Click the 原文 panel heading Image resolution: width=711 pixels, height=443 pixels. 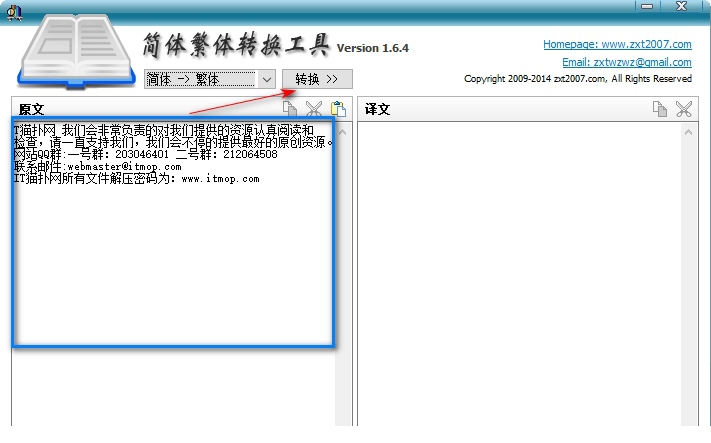(31, 109)
